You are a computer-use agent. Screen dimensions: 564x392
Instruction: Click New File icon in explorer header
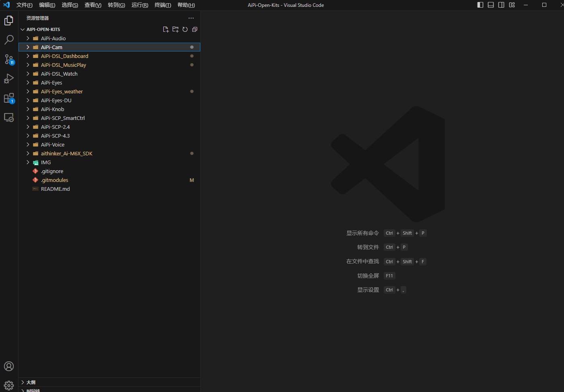point(166,29)
